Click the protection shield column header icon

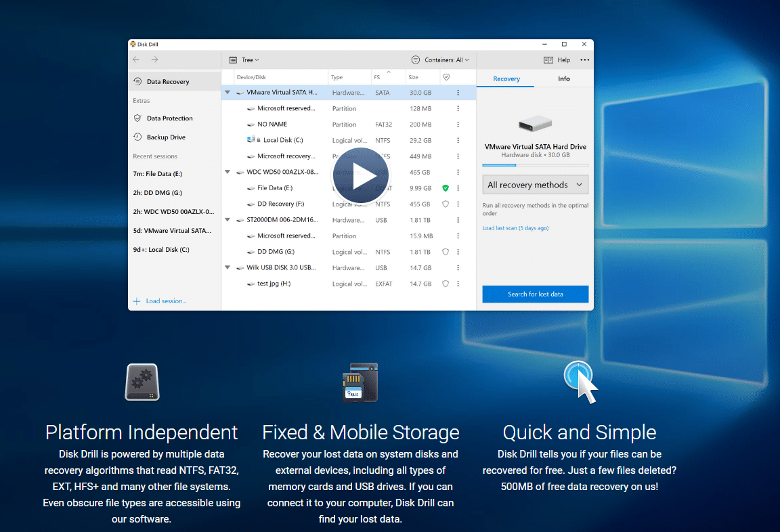coord(446,77)
